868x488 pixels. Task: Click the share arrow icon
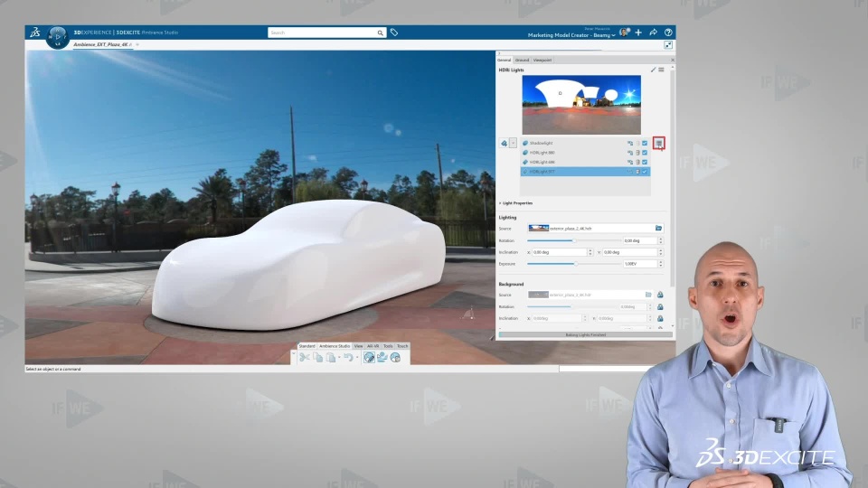(653, 33)
